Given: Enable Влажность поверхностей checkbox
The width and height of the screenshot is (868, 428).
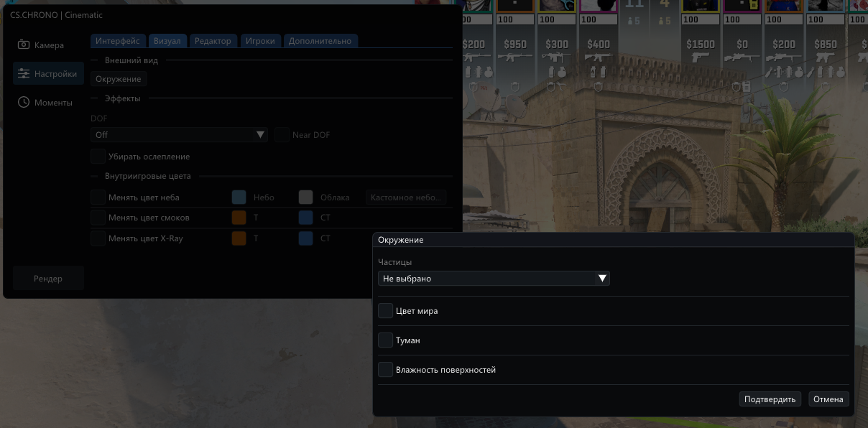Looking at the screenshot, I should pos(386,370).
